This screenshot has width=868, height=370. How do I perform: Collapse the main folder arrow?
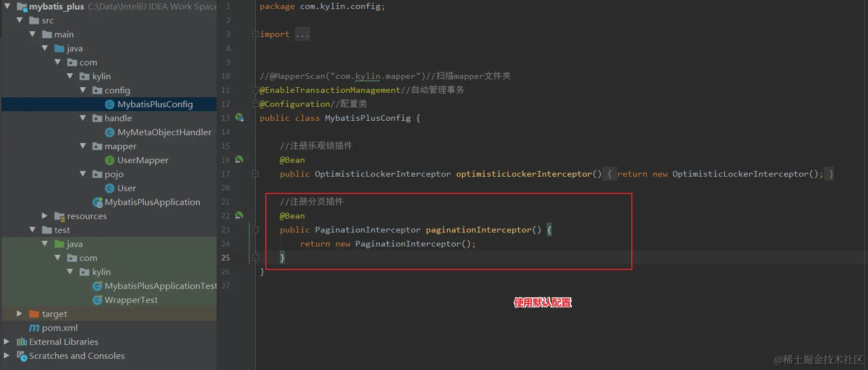(x=32, y=35)
